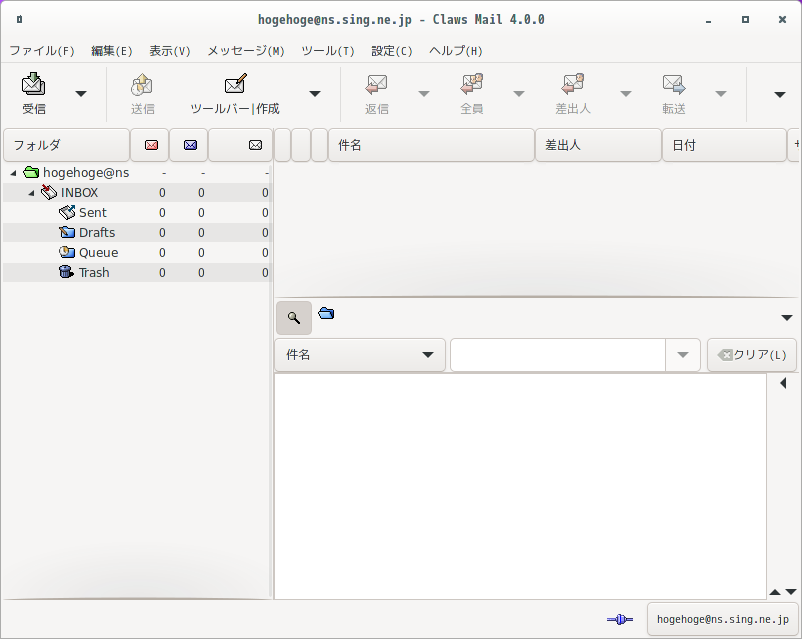802x639 pixels.
Task: Click the up arrow at message view bottom
Action: pyautogui.click(x=775, y=592)
